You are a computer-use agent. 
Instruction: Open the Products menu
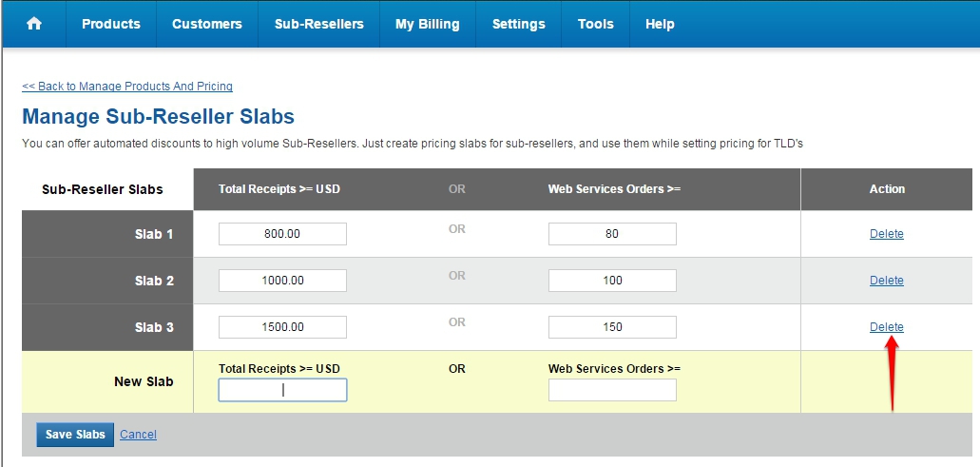pos(111,24)
